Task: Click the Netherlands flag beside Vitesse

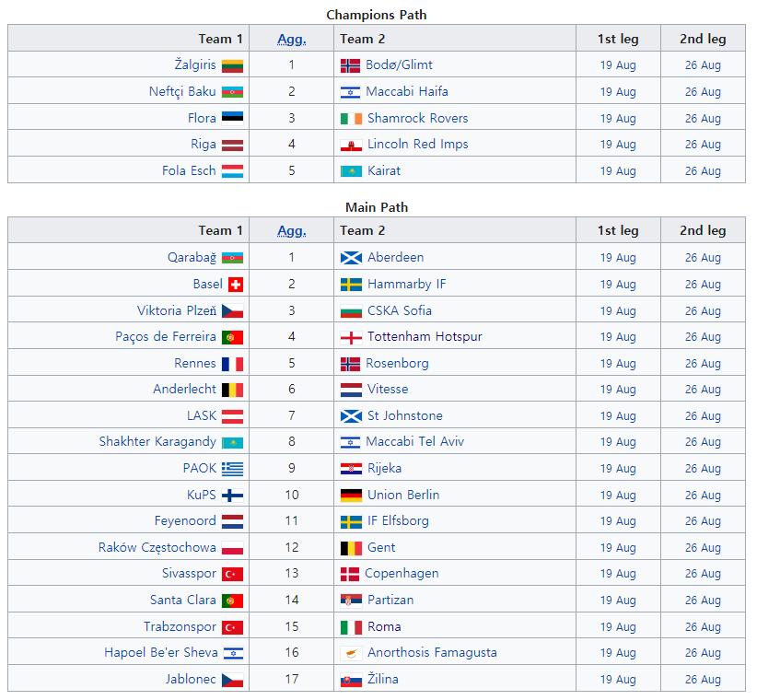Action: tap(351, 390)
